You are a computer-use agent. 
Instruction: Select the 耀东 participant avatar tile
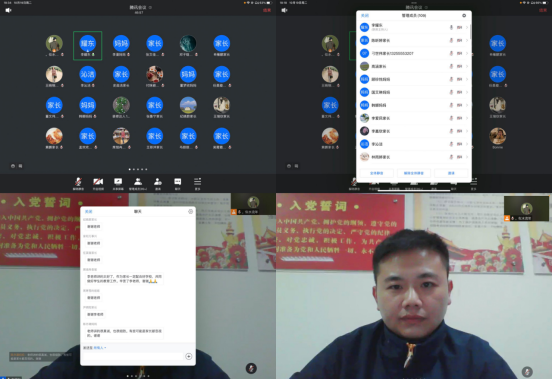point(87,45)
